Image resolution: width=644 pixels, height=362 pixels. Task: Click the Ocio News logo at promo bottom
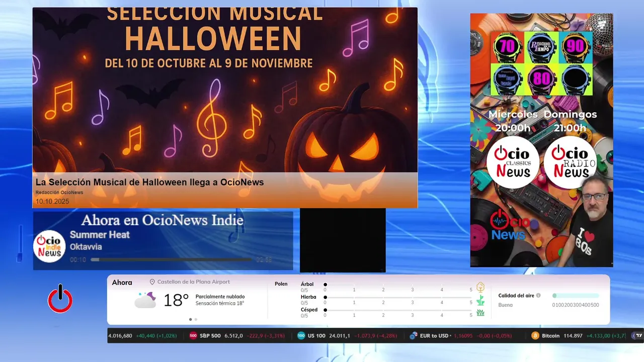pyautogui.click(x=510, y=225)
